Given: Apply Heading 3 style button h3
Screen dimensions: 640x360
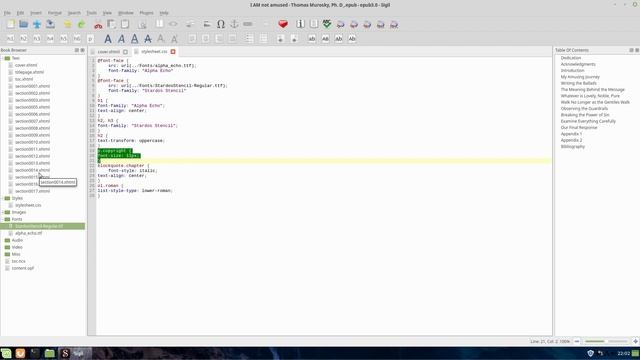Looking at the screenshot, I should click(37, 39).
